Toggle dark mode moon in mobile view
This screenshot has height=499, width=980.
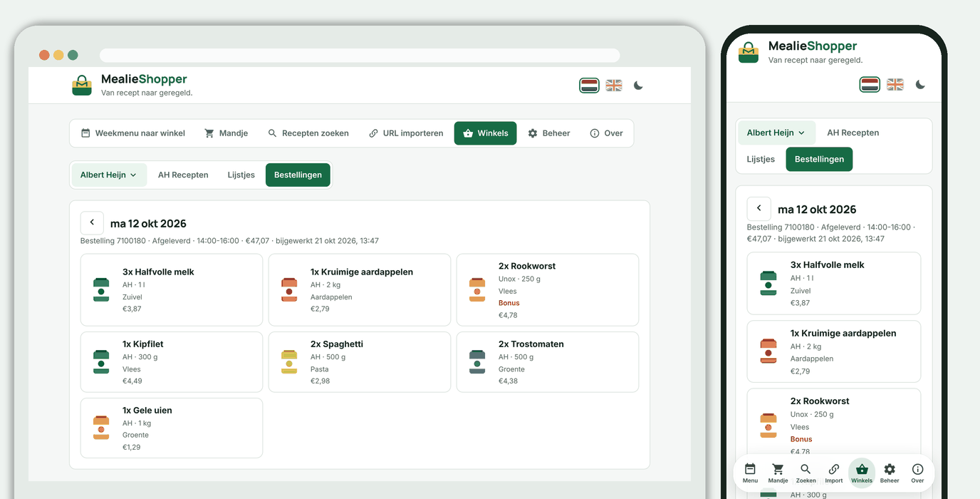pyautogui.click(x=920, y=85)
